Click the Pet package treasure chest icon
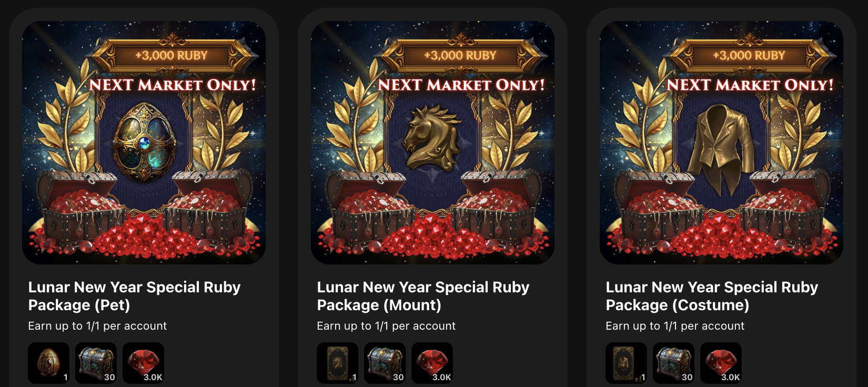The height and width of the screenshot is (387, 868). click(96, 363)
